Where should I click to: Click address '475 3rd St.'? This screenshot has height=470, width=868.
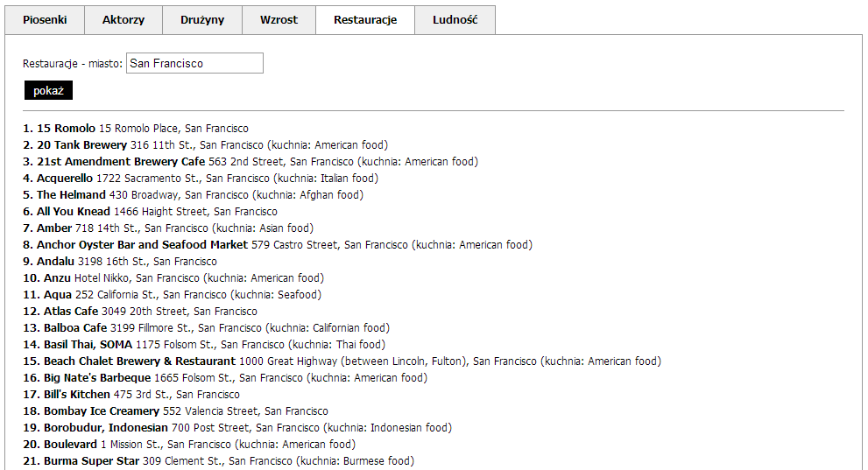click(x=142, y=394)
